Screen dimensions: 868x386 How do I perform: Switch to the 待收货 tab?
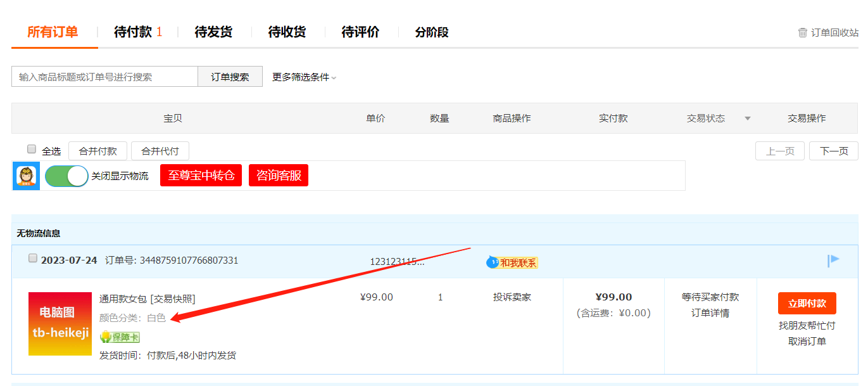[286, 32]
